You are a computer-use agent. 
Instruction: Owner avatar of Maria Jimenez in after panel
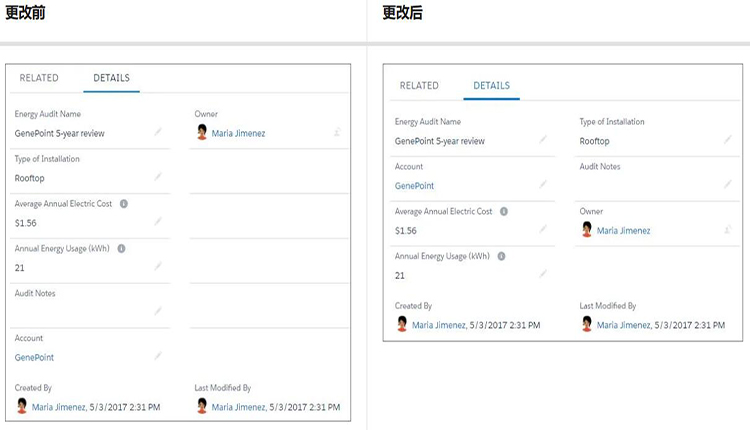(x=587, y=230)
